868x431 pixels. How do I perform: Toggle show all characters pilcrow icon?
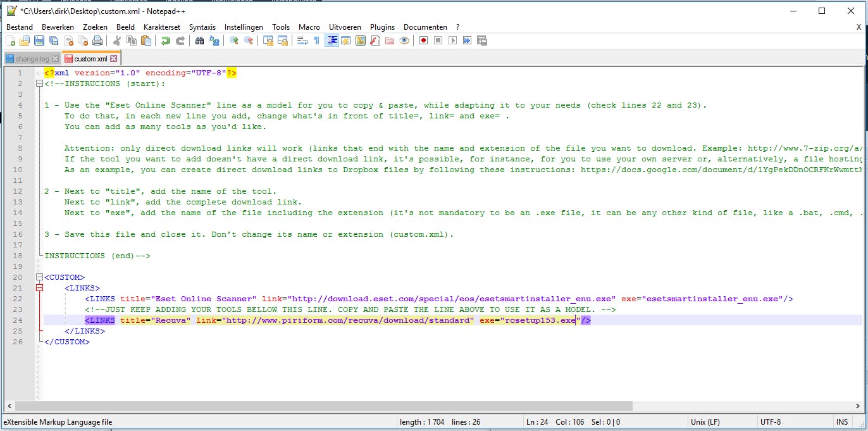(x=317, y=41)
